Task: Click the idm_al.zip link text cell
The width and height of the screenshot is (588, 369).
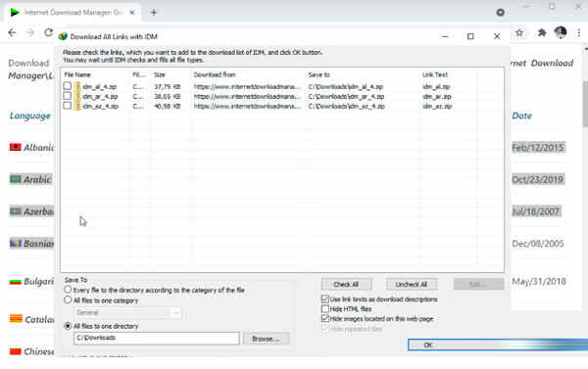Action: point(436,86)
